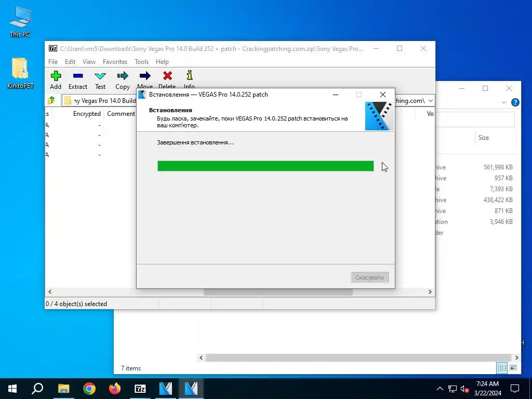Image resolution: width=532 pixels, height=399 pixels.
Task: Click the taskbar clock showing 7:24 AM
Action: pos(487,389)
